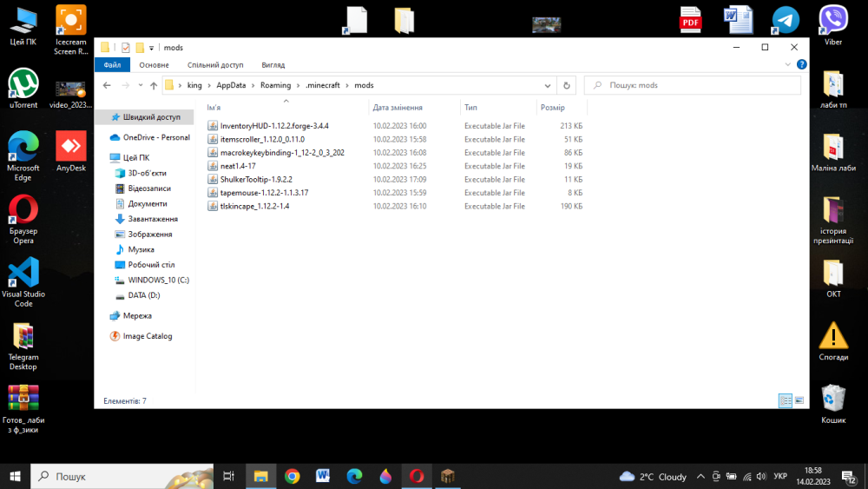Open Цей ПК desktop icon
868x489 pixels.
(23, 25)
